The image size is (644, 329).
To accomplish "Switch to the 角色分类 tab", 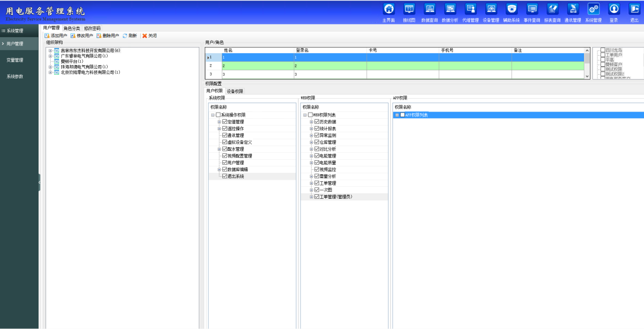I will [x=72, y=28].
